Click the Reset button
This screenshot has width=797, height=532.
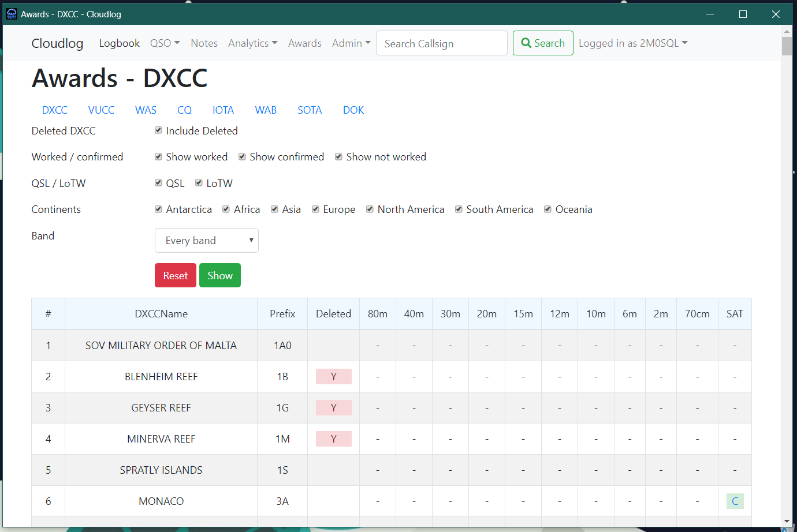coord(176,275)
